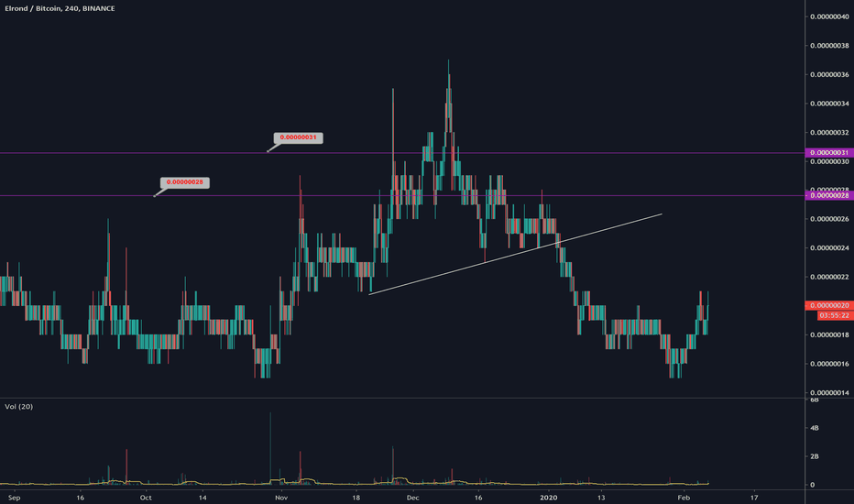Image resolution: width=854 pixels, height=504 pixels.
Task: Click the 0.00000040 price scale value
Action: tap(829, 16)
